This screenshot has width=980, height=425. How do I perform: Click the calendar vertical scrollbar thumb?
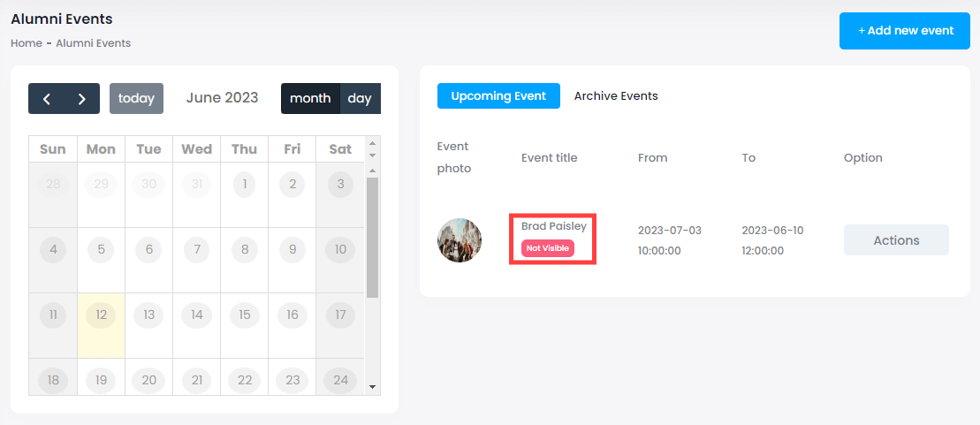tap(372, 237)
